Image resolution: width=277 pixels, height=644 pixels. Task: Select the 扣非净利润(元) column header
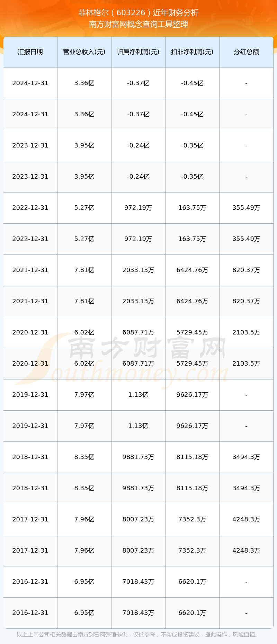click(x=192, y=52)
